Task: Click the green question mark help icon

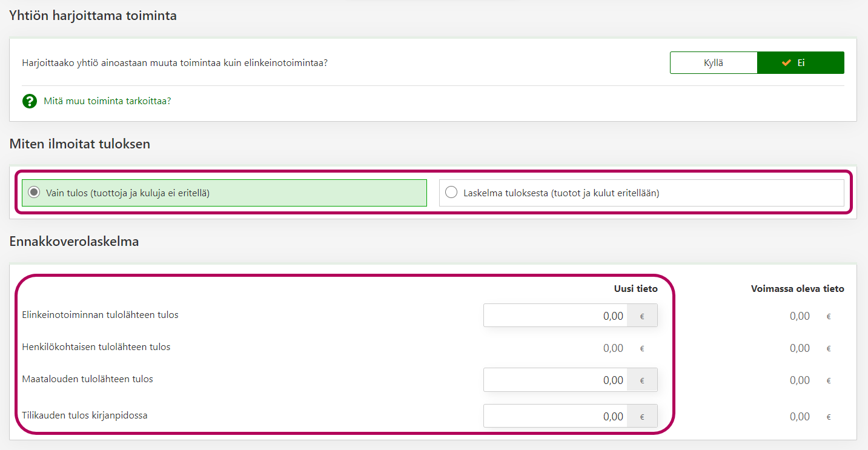Action: click(30, 101)
